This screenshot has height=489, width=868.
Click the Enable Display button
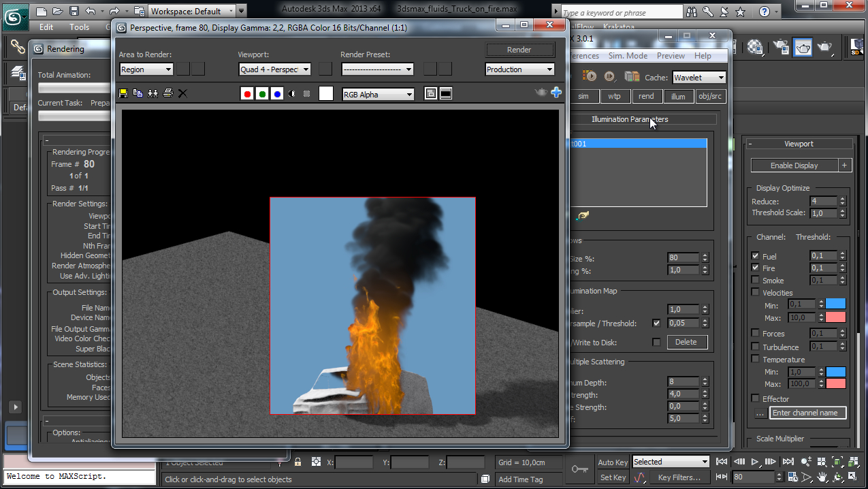coord(794,165)
